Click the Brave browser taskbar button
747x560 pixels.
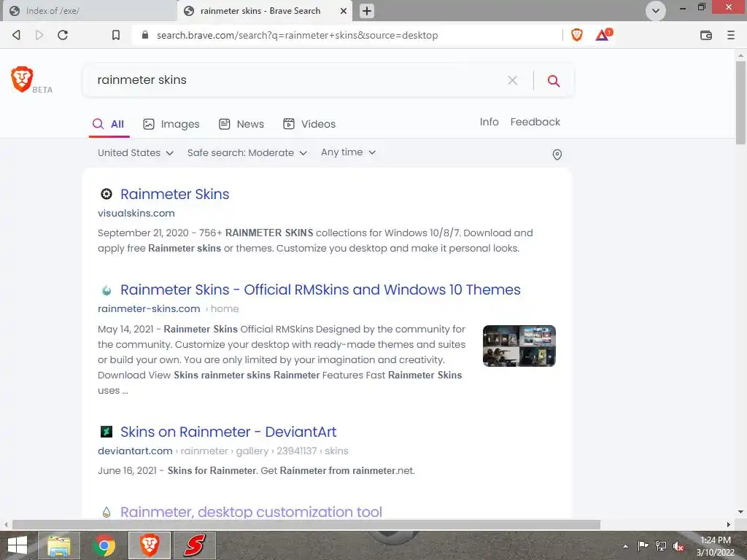[x=149, y=545]
